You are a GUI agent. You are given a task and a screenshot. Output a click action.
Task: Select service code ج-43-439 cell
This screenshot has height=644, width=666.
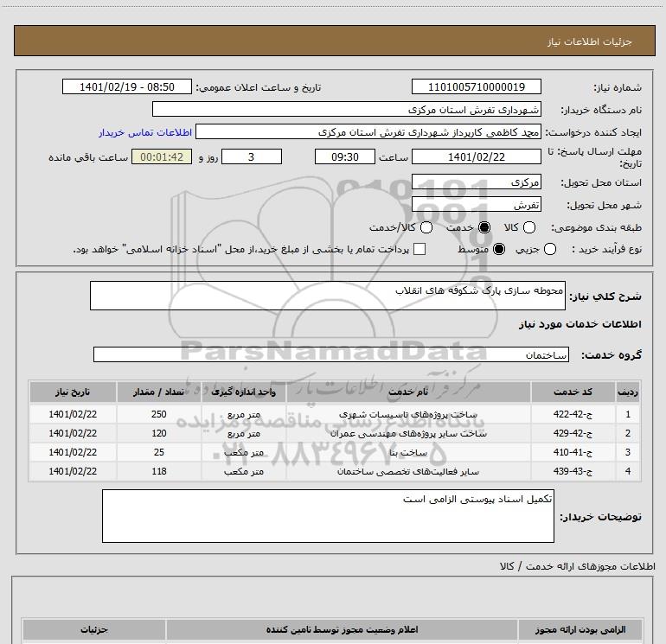[573, 471]
